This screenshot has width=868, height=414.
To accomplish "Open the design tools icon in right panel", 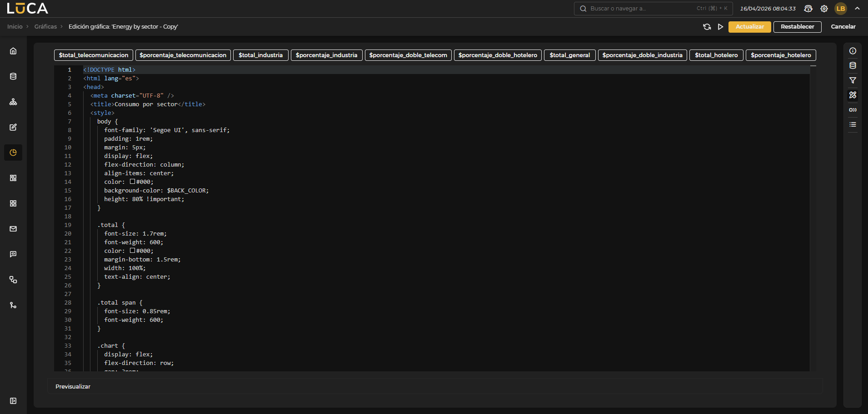I will (x=853, y=95).
